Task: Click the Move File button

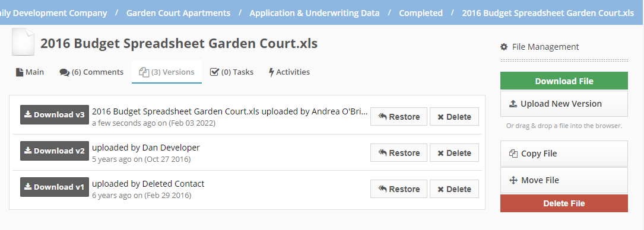Action: click(x=564, y=180)
